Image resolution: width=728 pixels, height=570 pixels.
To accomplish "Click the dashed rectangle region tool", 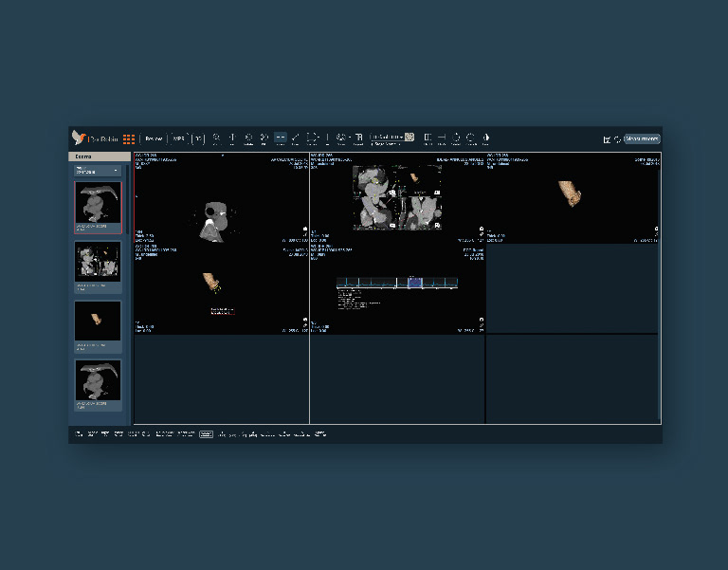I will point(312,138).
